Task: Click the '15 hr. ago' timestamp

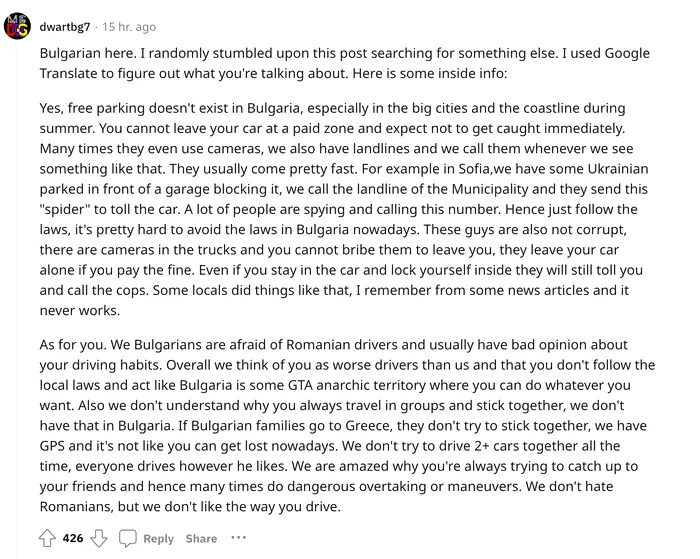Action: coord(129,27)
